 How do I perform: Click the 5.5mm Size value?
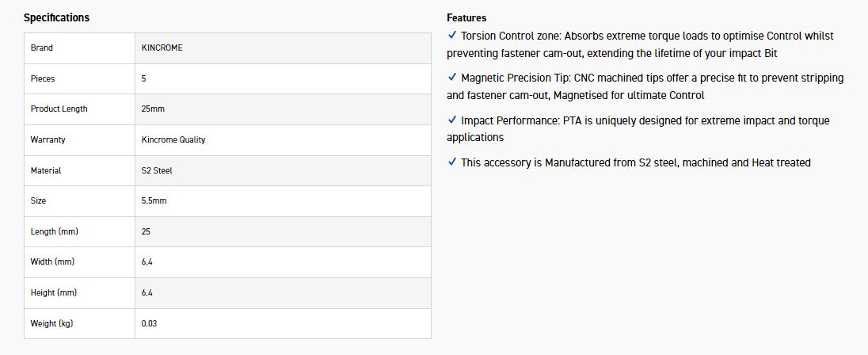point(154,200)
